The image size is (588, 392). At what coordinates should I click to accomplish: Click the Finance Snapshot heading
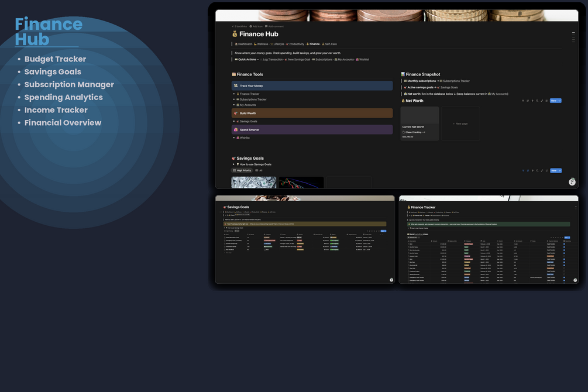(423, 75)
